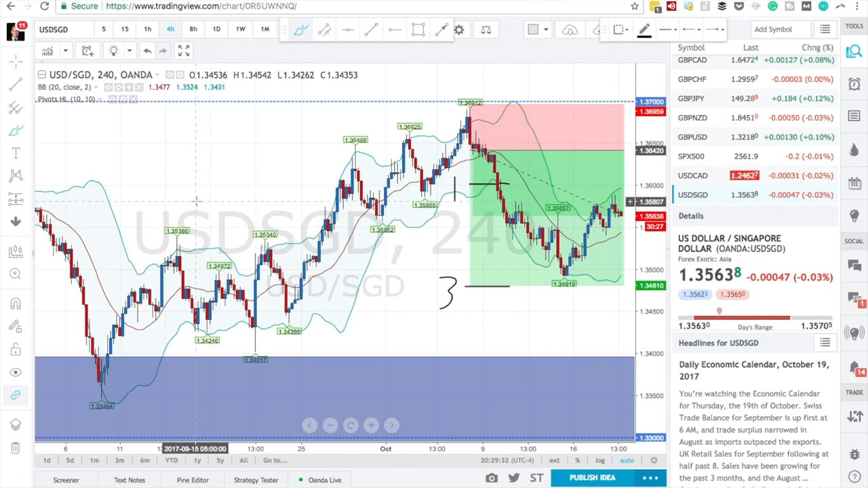The image size is (868, 488).
Task: Click the PUBLISH IDEA button
Action: [592, 477]
